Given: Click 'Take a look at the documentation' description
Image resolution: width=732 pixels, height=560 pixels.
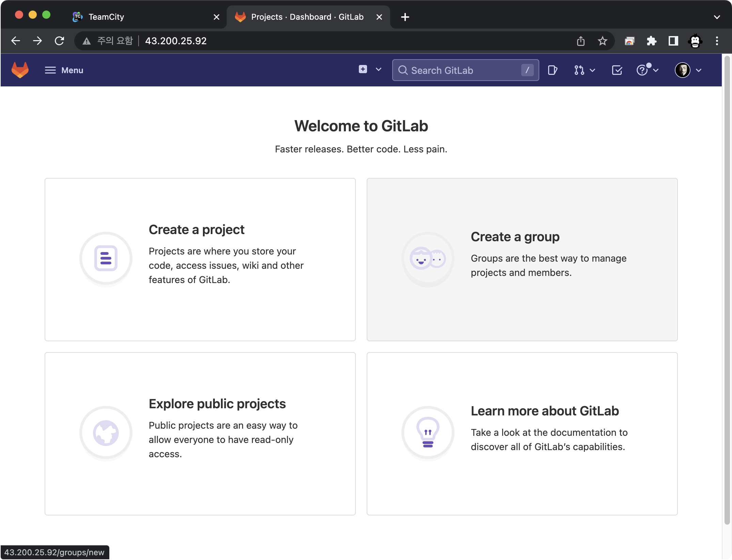Looking at the screenshot, I should click(549, 440).
